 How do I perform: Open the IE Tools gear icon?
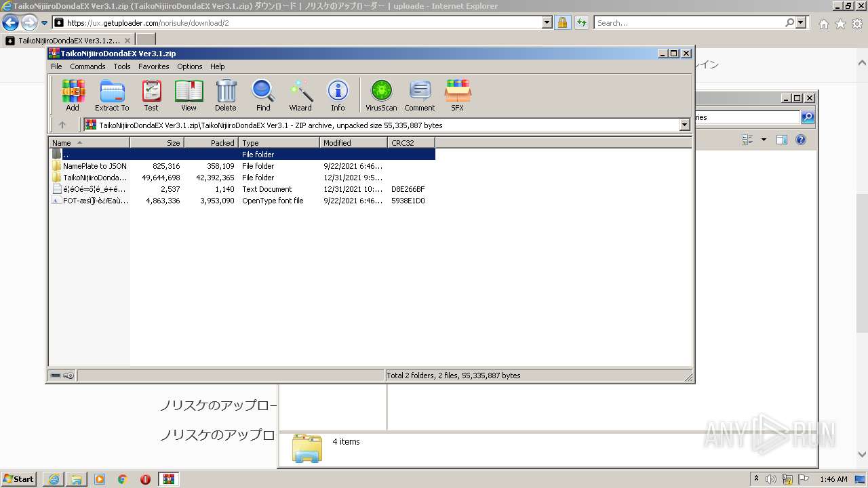857,24
